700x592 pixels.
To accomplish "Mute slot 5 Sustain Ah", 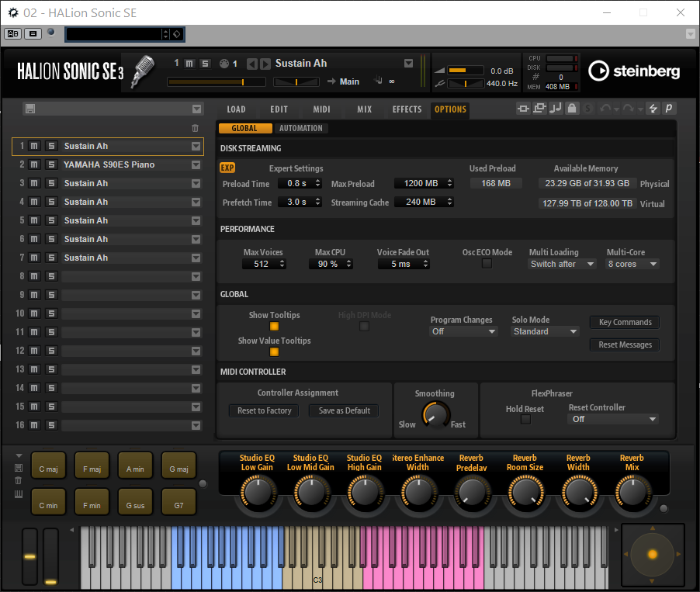I will (34, 220).
